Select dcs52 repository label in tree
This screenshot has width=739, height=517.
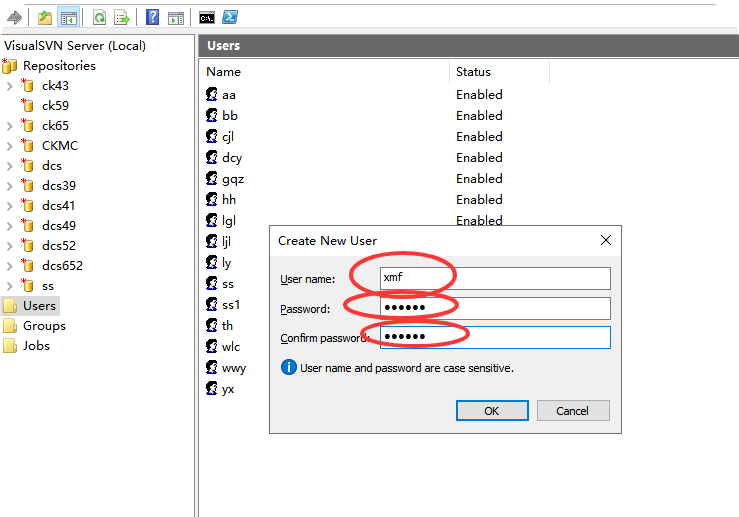click(x=58, y=246)
